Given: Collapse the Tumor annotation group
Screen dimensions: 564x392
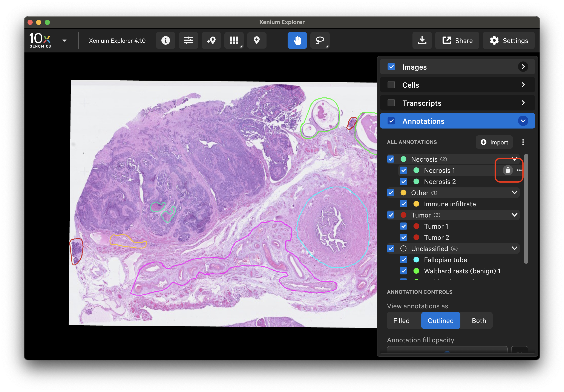Looking at the screenshot, I should point(514,215).
